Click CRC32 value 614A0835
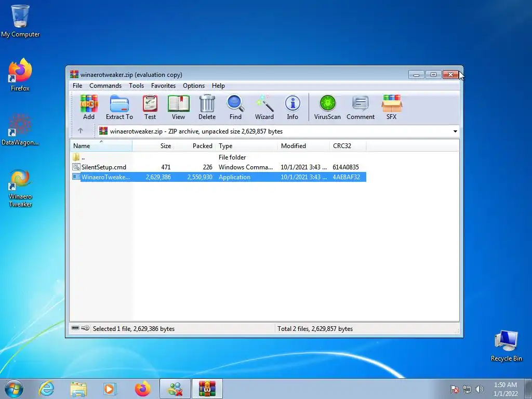Viewport: 532px width, 399px height. [345, 167]
